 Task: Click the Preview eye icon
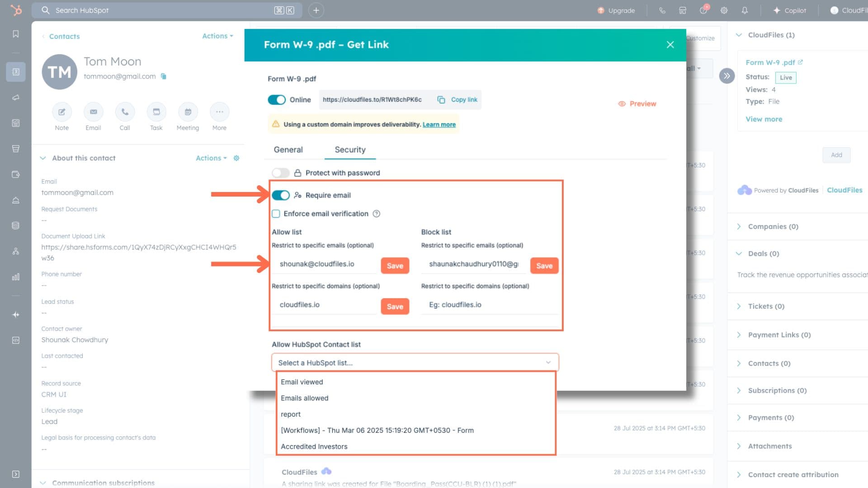622,104
